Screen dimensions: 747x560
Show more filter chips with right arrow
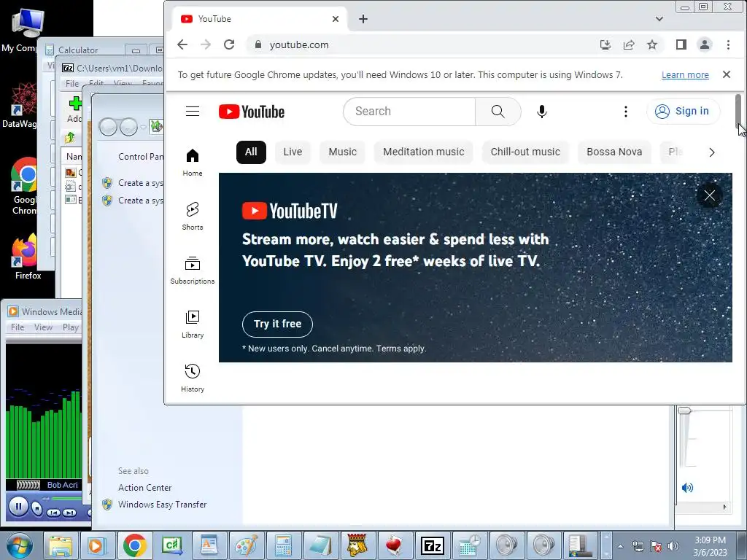click(x=712, y=152)
